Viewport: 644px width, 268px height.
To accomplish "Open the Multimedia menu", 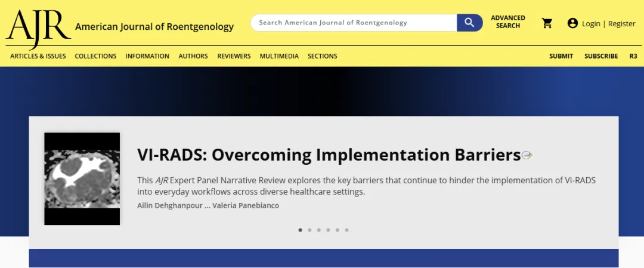I will [279, 56].
